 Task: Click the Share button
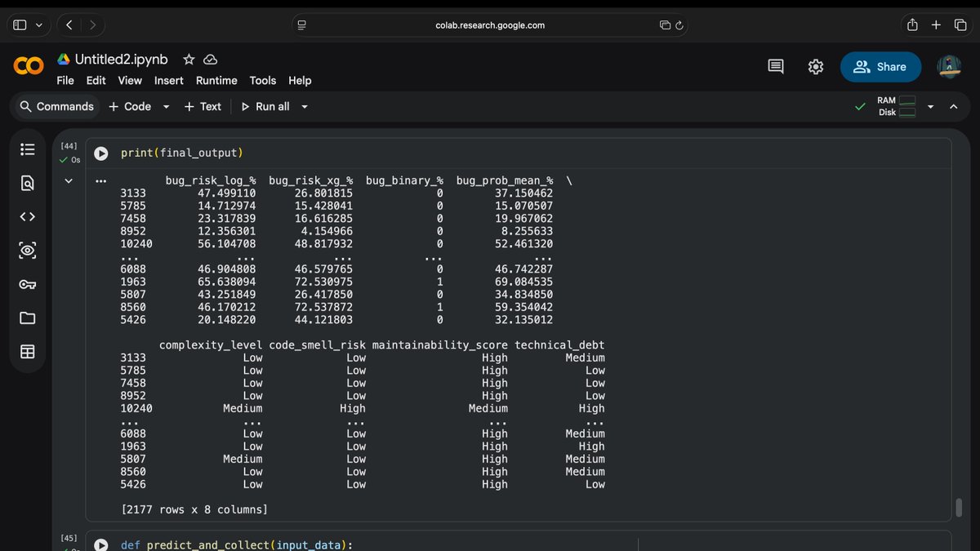tap(880, 67)
